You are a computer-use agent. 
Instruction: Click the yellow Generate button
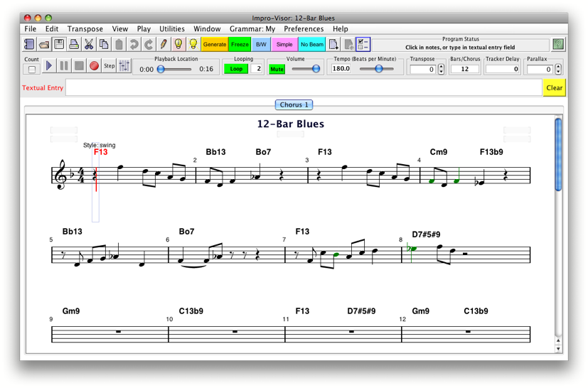(214, 45)
